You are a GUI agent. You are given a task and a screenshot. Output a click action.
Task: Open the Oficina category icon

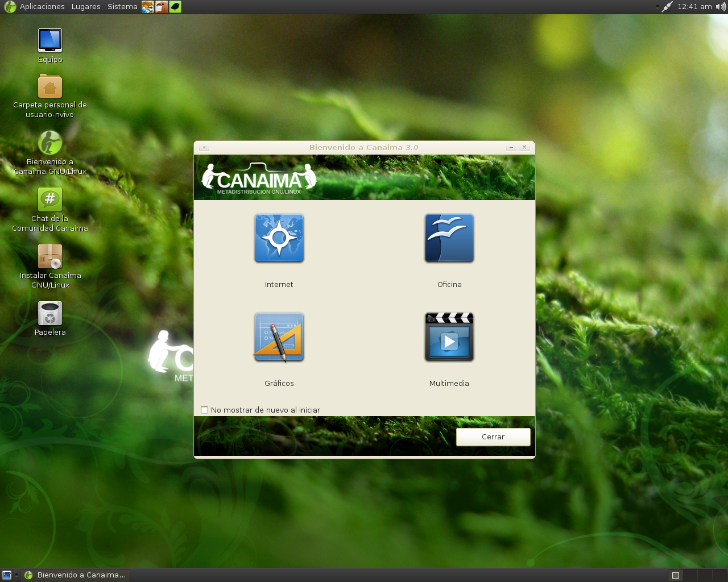(449, 238)
